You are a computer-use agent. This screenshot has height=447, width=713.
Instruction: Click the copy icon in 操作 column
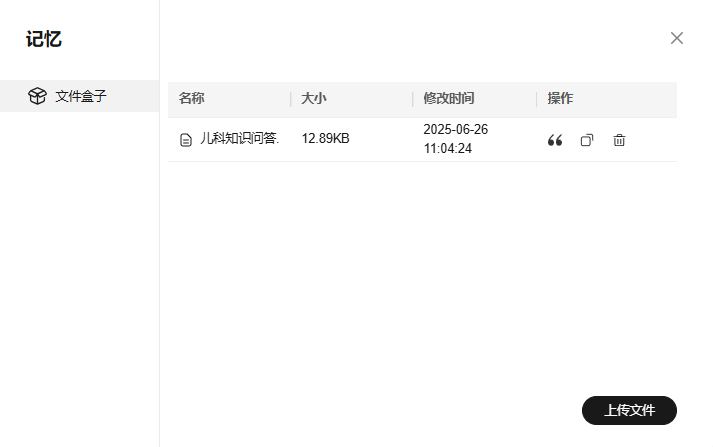587,140
